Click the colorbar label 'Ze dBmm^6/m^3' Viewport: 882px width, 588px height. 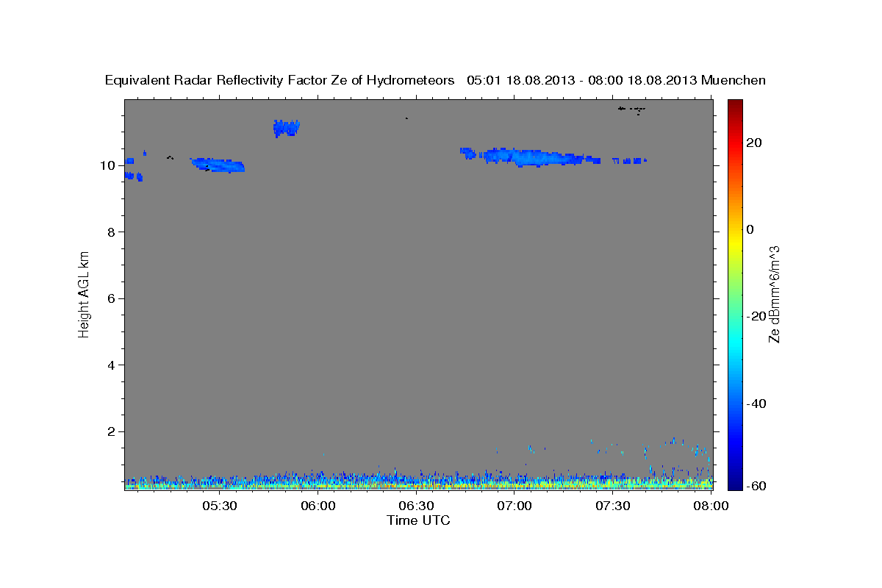pyautogui.click(x=774, y=294)
